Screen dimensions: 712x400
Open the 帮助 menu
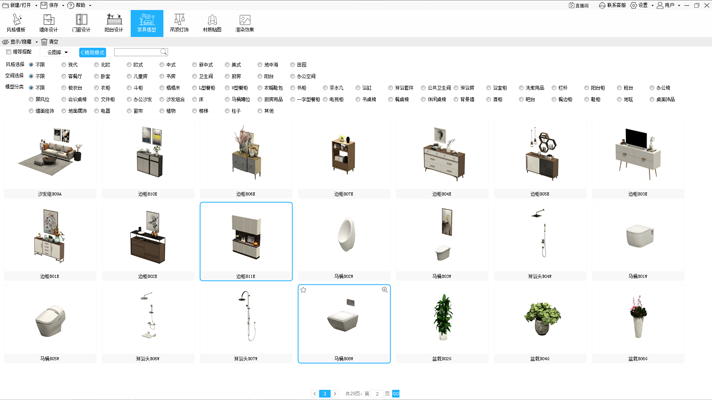point(78,5)
